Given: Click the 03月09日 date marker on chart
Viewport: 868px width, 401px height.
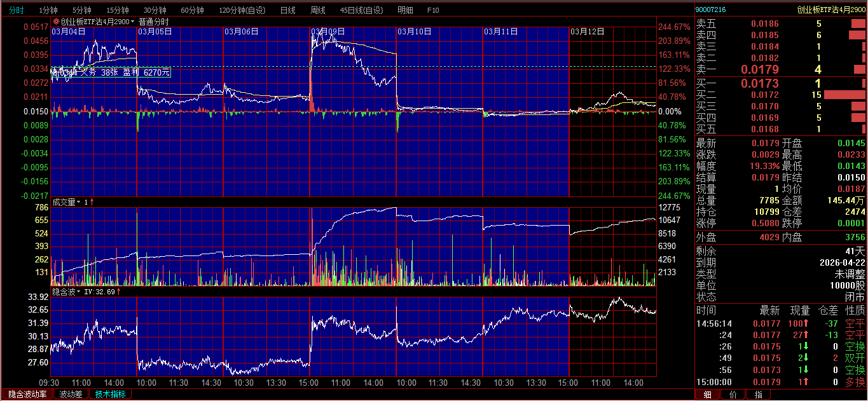Looking at the screenshot, I should pos(328,31).
